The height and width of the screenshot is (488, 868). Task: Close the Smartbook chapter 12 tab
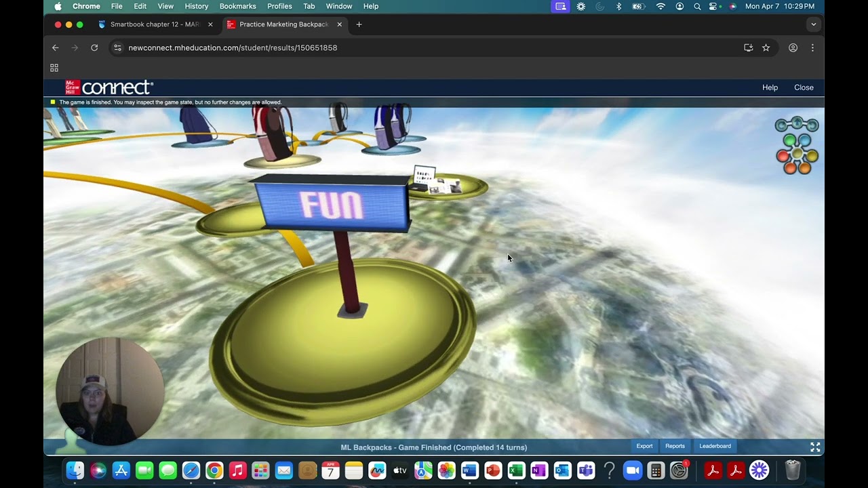click(x=210, y=24)
